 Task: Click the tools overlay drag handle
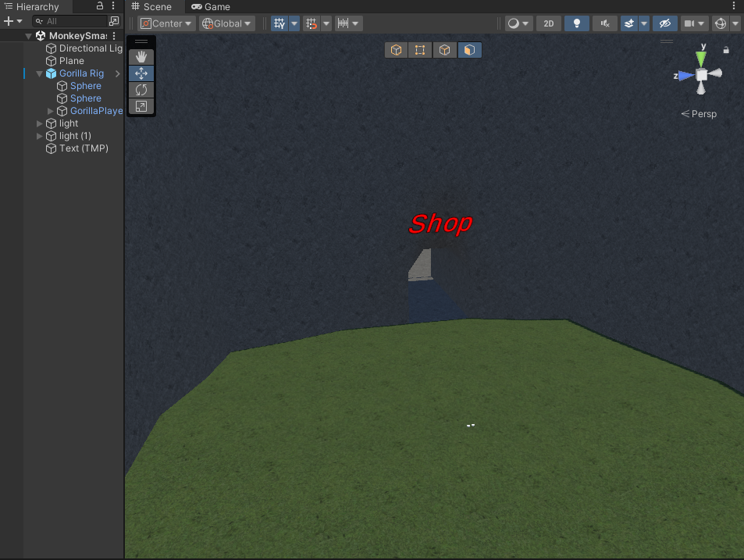tap(141, 41)
